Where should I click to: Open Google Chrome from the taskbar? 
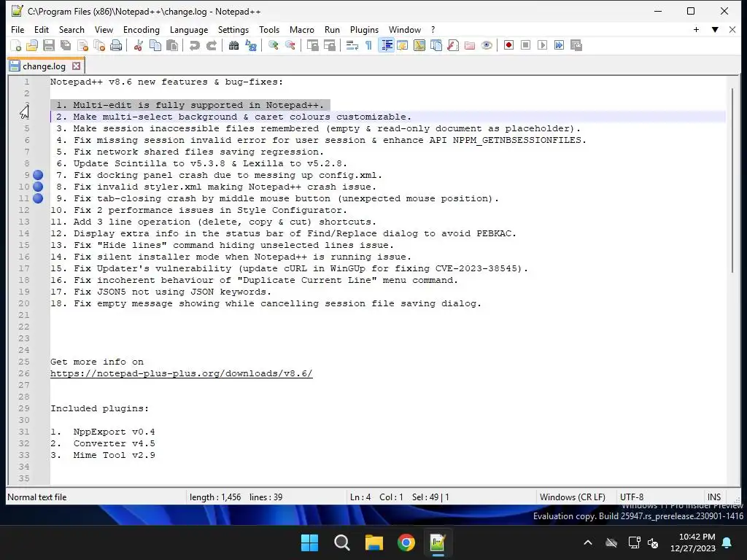coord(406,542)
